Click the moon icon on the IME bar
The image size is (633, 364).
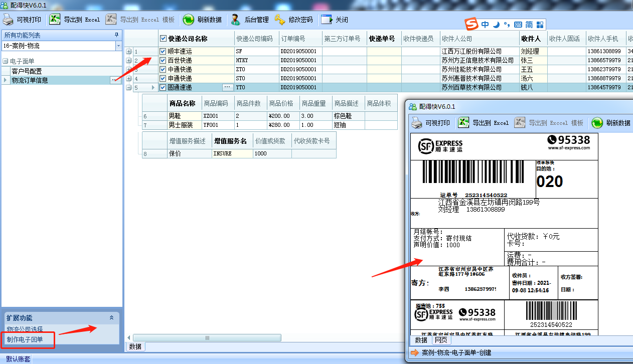pyautogui.click(x=496, y=25)
